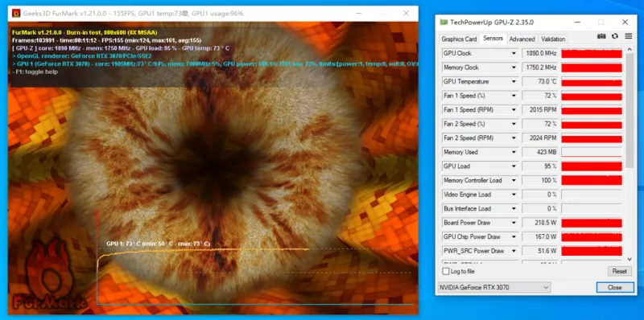Click the 218.5 W Board Power value
This screenshot has height=320, width=644.
click(539, 223)
